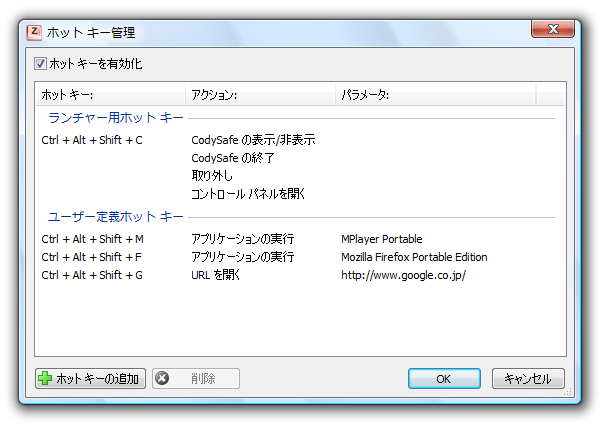The height and width of the screenshot is (429, 604).
Task: Click the アクション column header
Action: (260, 94)
